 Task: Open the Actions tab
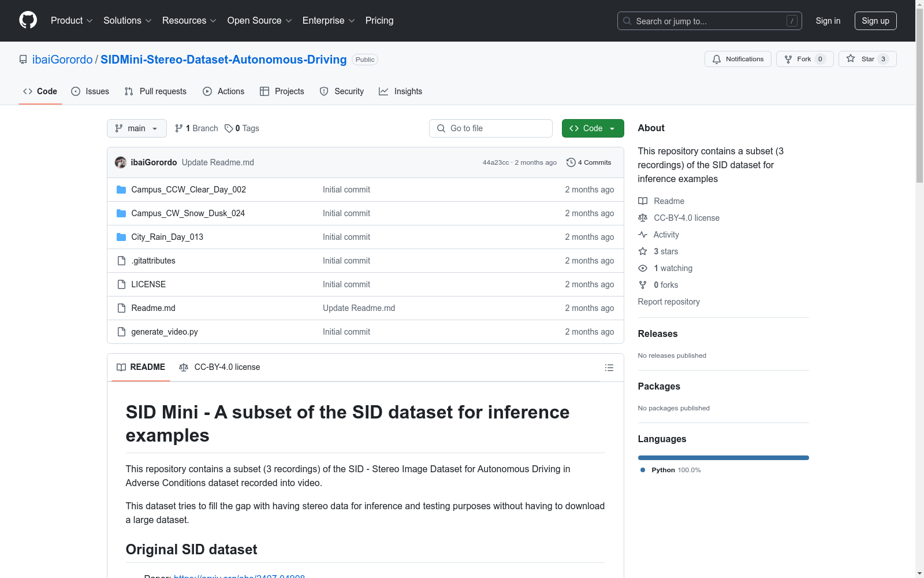[223, 91]
